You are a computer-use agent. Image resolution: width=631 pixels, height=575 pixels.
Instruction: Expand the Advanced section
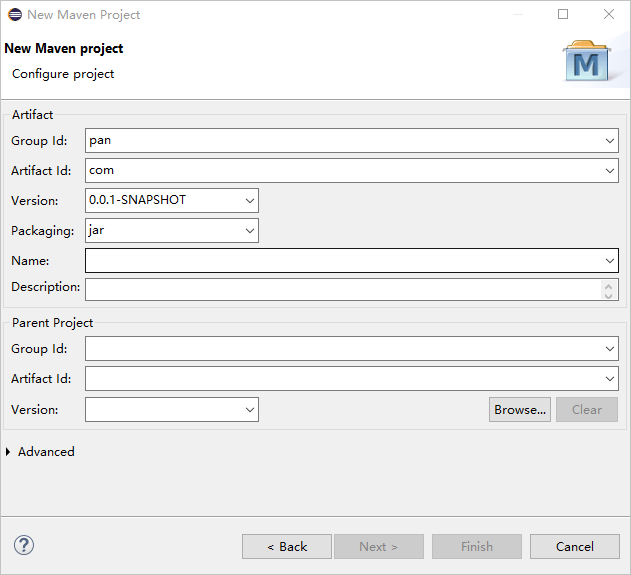pos(8,452)
